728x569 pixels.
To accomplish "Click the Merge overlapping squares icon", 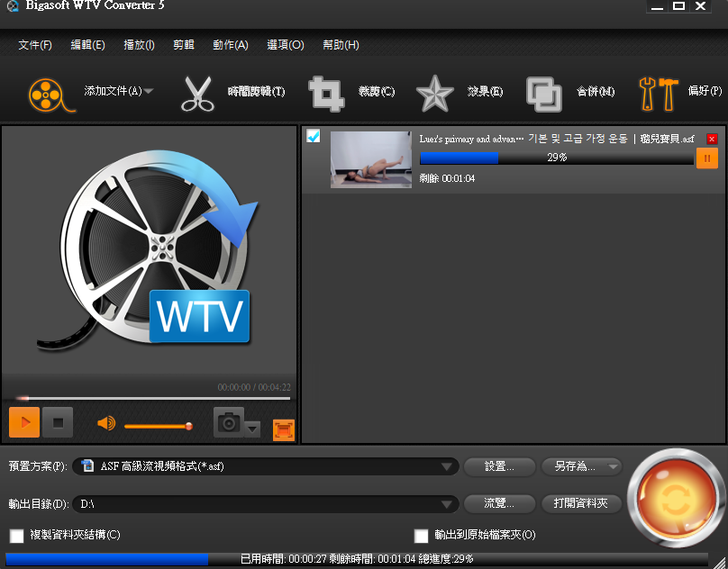I will (543, 95).
